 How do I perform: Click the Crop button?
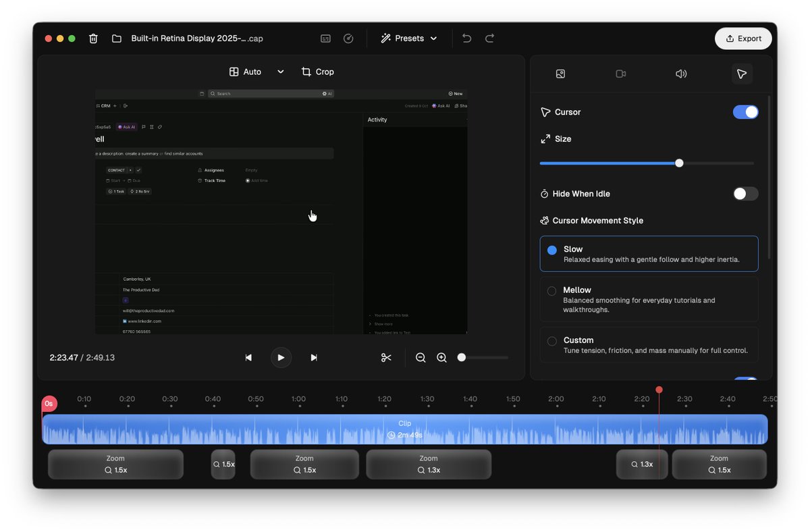coord(318,72)
